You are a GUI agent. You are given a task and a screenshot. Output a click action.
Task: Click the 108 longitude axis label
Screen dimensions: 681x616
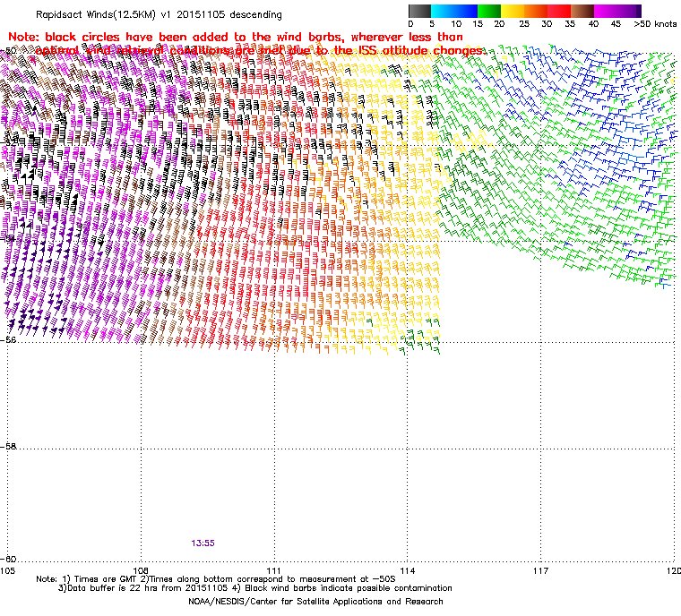coord(141,570)
